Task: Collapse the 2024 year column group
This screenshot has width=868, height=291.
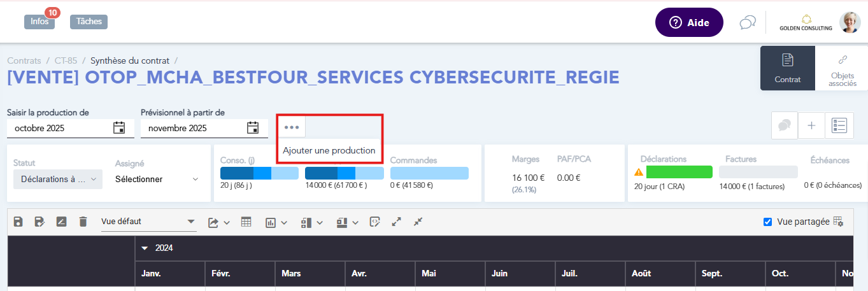Action: (x=145, y=248)
